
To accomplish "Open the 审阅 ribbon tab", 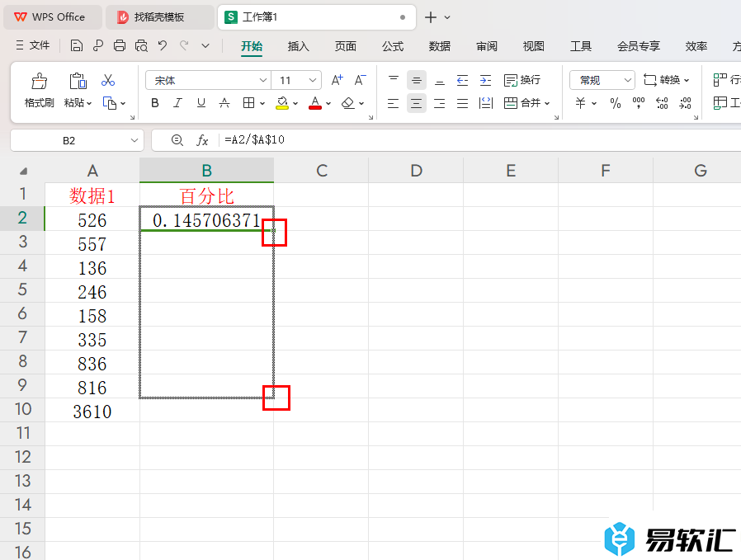I will click(487, 46).
